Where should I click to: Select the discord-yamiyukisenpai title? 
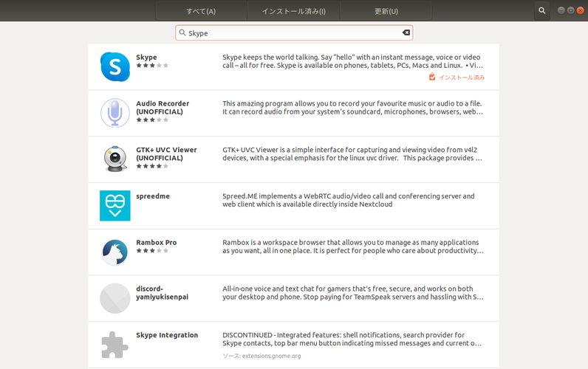click(x=162, y=292)
